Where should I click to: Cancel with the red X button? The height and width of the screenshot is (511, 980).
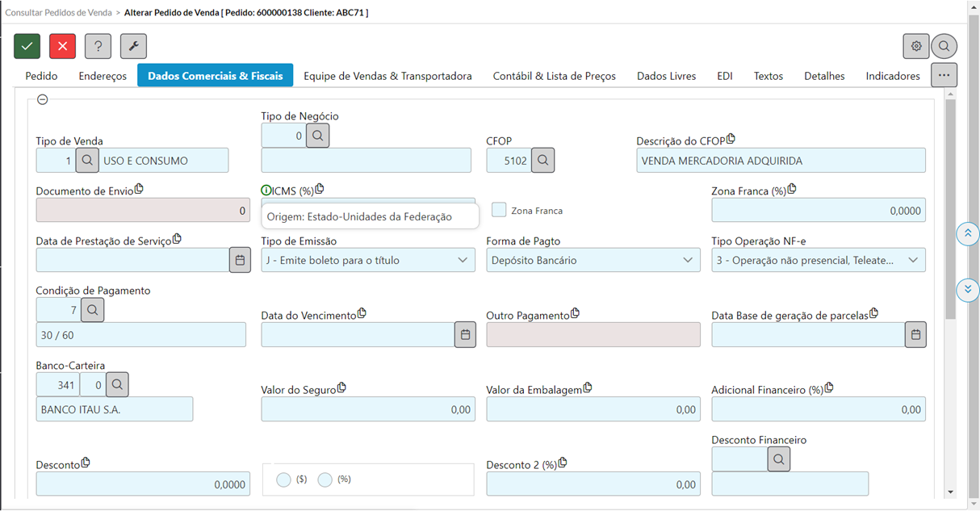tap(62, 46)
